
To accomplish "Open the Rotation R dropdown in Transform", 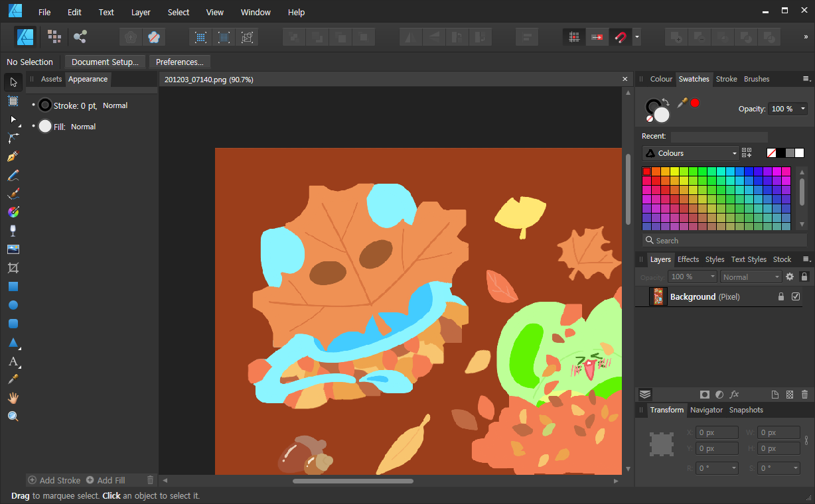I will click(735, 468).
